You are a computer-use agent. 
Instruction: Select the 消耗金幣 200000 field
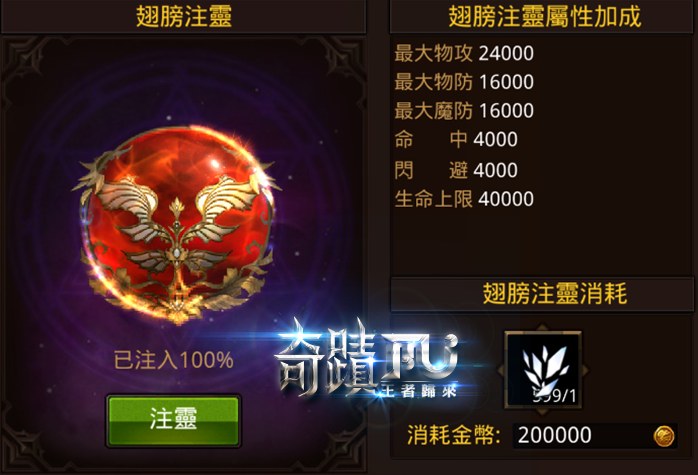click(x=595, y=435)
